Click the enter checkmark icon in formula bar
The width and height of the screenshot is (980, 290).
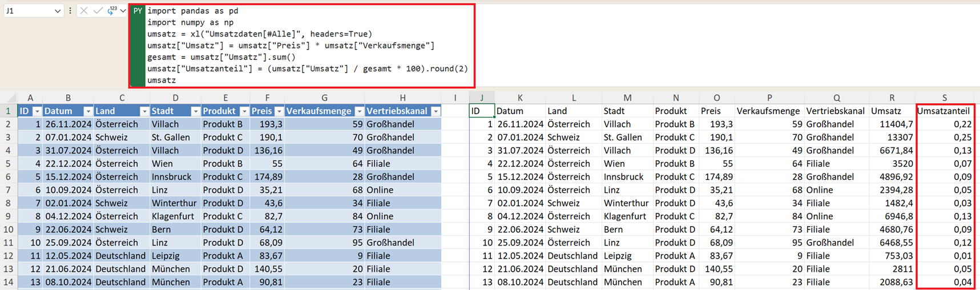[98, 11]
